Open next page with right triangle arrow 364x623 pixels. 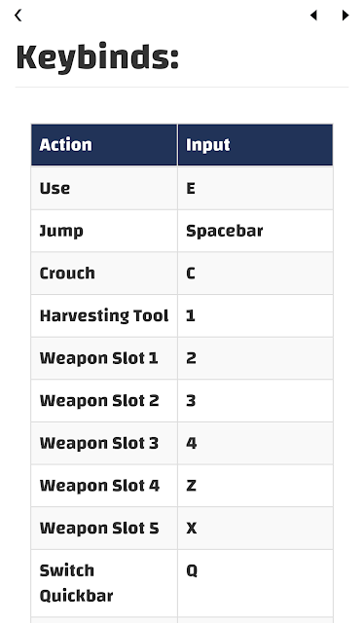[x=346, y=16]
